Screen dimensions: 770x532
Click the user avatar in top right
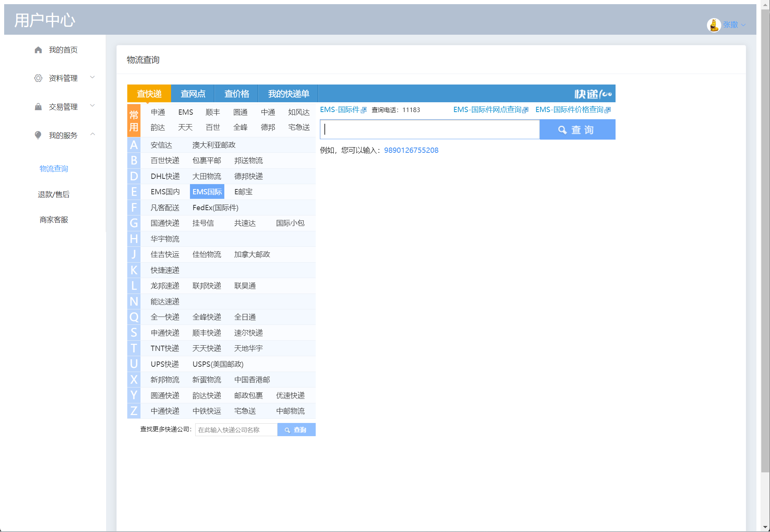click(x=713, y=25)
